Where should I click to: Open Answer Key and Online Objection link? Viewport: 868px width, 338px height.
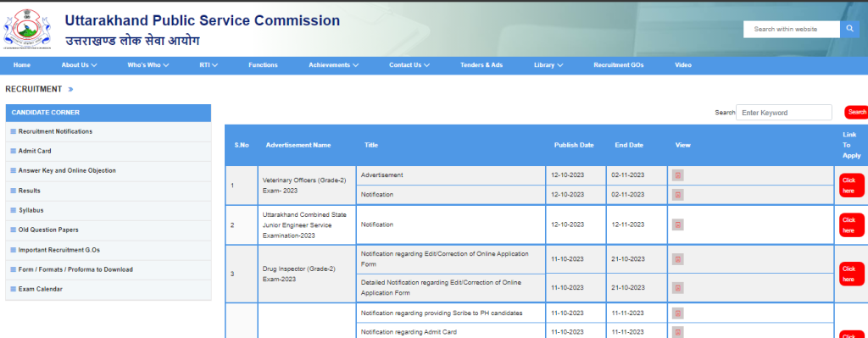pos(67,171)
